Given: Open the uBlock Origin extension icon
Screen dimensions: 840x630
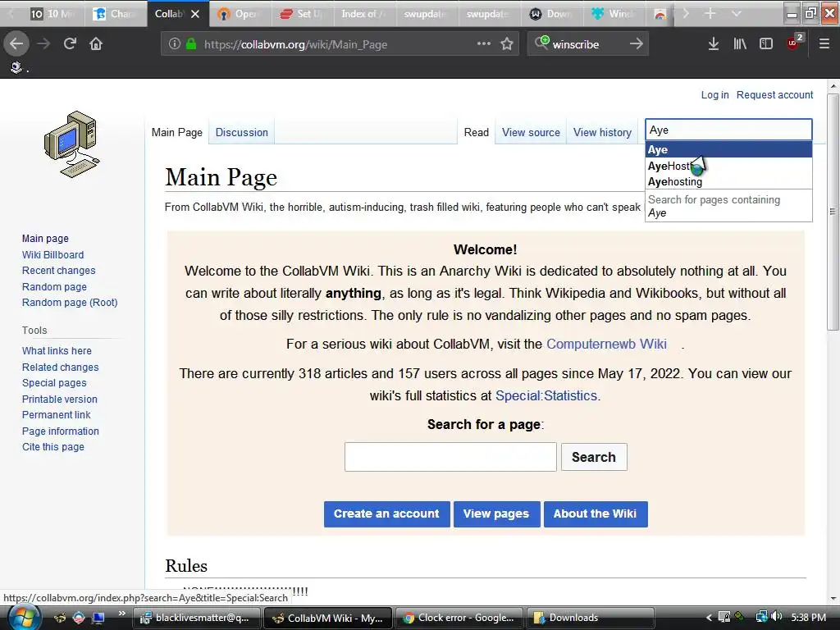Looking at the screenshot, I should coord(793,43).
